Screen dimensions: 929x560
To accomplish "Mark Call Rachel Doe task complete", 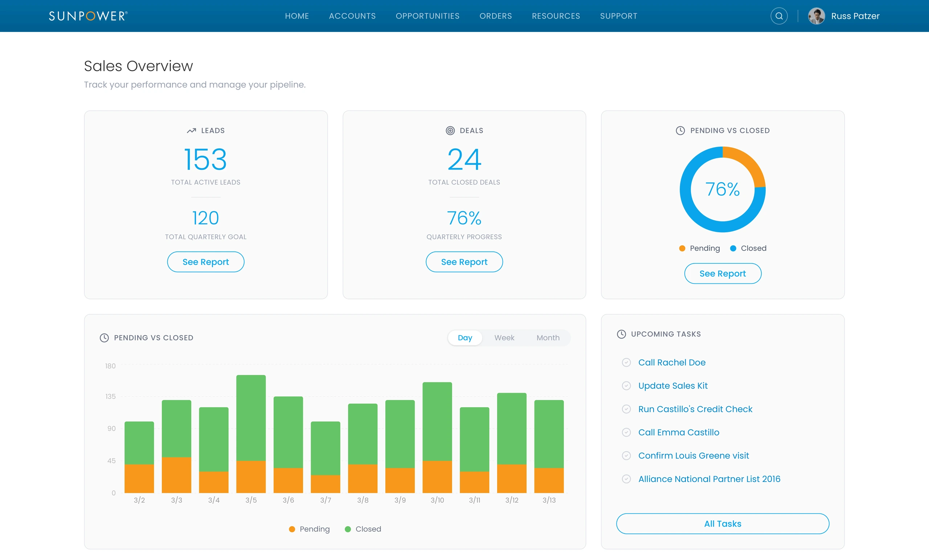I will [x=626, y=363].
